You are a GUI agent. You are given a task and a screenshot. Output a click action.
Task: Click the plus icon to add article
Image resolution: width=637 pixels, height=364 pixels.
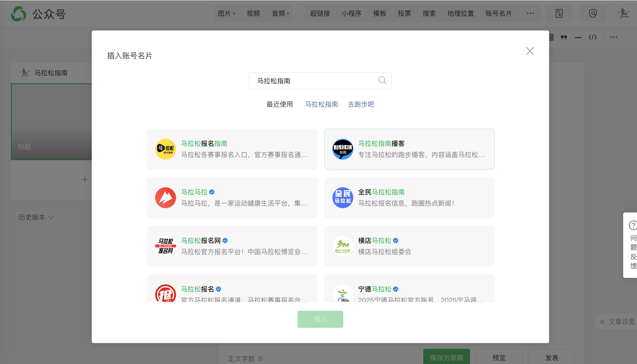coord(85,179)
